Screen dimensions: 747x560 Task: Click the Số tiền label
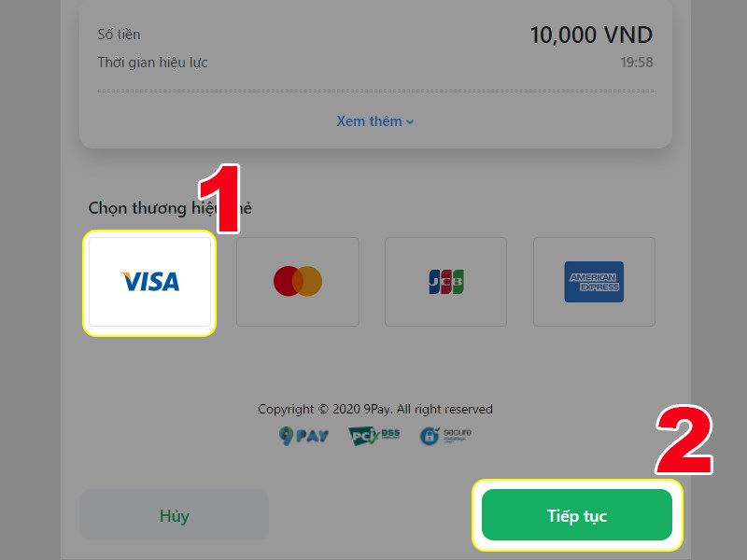click(120, 35)
